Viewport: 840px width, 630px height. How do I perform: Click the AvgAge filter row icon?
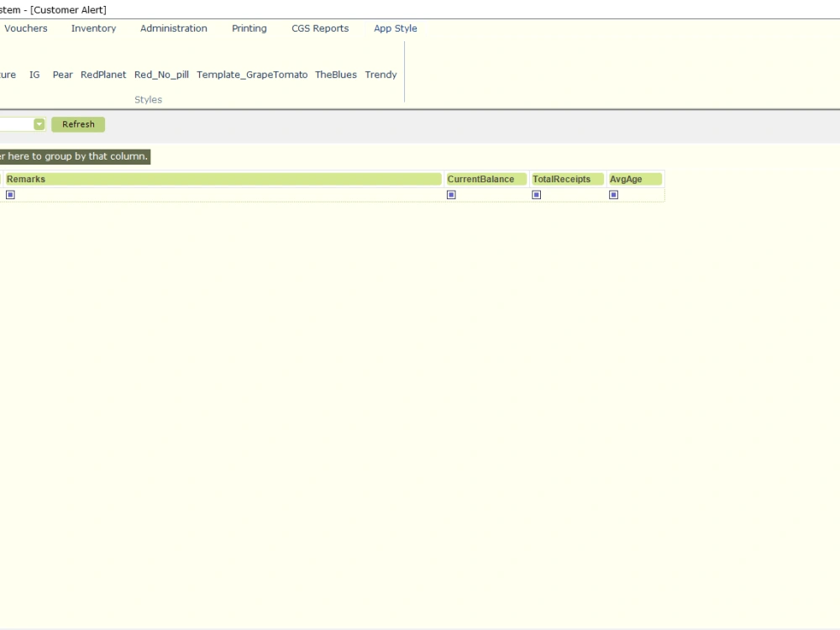tap(614, 195)
